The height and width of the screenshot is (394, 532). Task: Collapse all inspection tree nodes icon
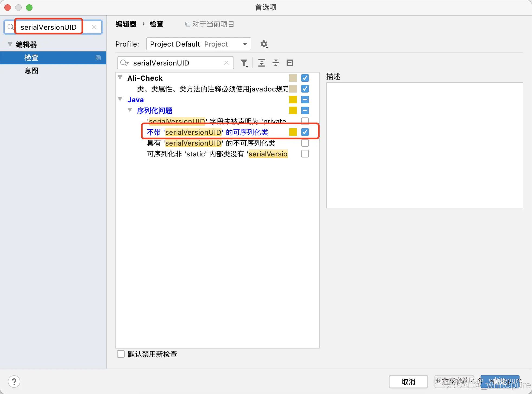[275, 63]
